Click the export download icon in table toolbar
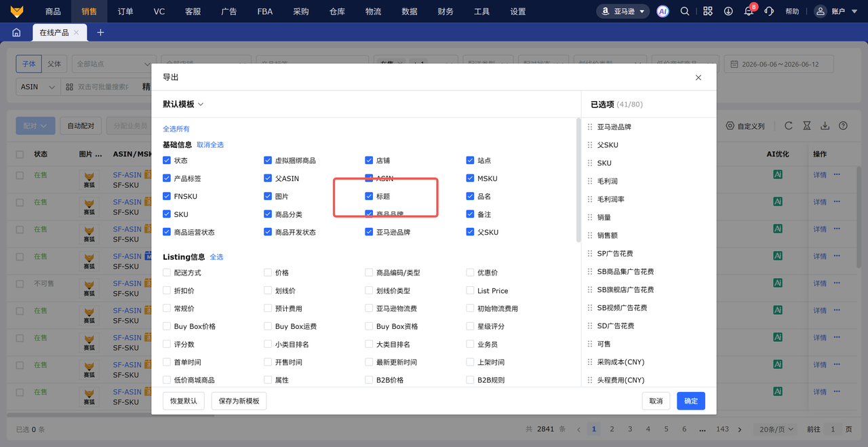868x447 pixels. coord(825,126)
